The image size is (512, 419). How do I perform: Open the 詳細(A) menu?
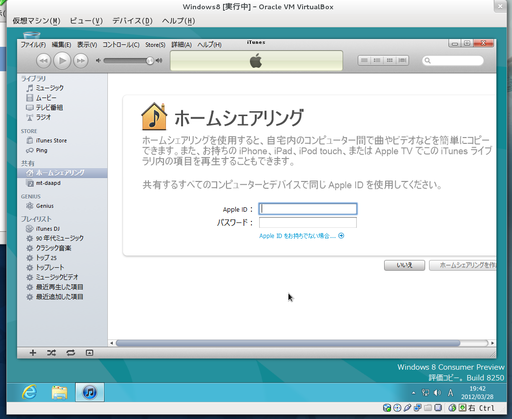click(181, 45)
